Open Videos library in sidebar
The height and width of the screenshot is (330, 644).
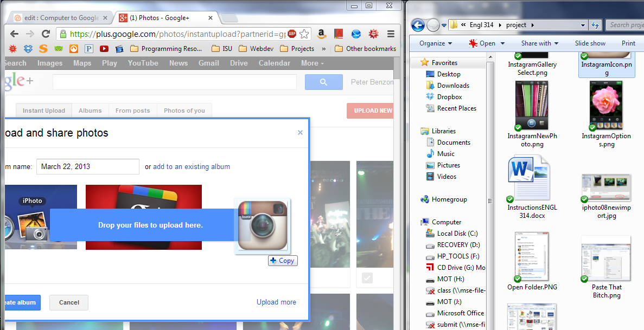(441, 177)
